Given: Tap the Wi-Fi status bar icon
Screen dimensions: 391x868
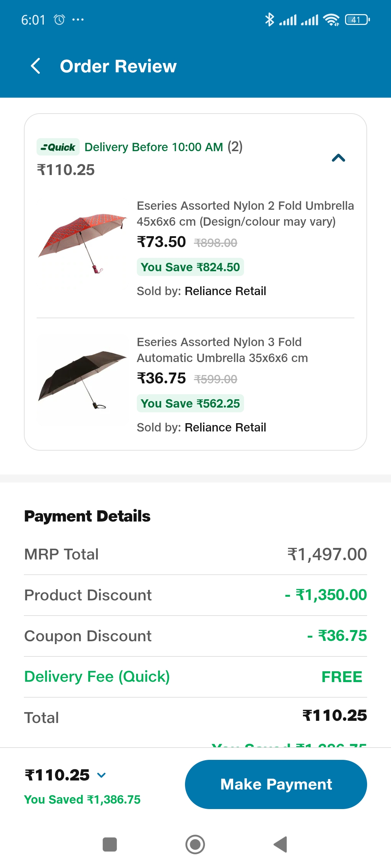Looking at the screenshot, I should 331,20.
